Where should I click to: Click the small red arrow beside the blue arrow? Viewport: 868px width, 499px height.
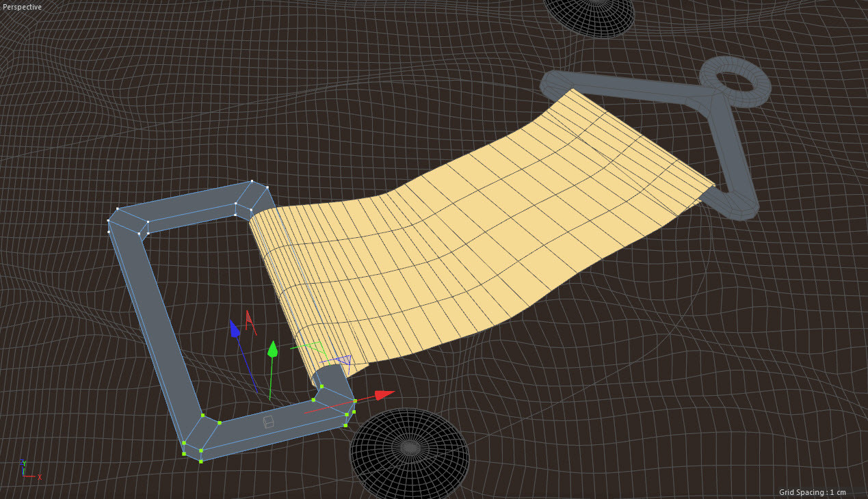point(250,320)
